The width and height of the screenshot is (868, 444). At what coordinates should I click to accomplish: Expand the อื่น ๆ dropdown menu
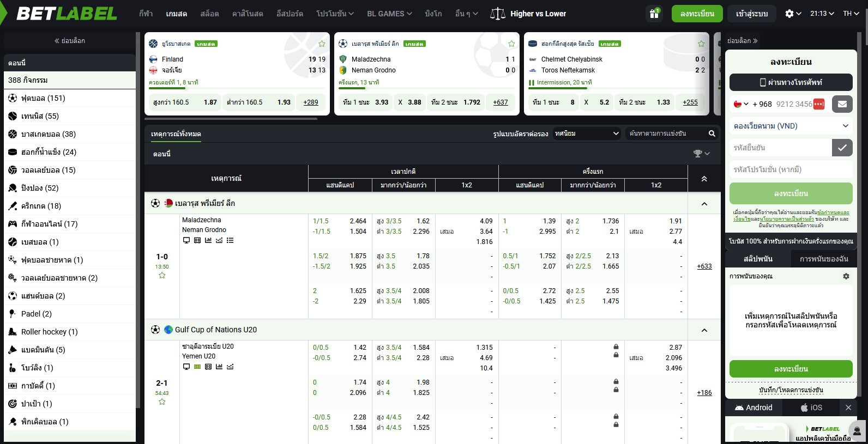click(x=466, y=14)
